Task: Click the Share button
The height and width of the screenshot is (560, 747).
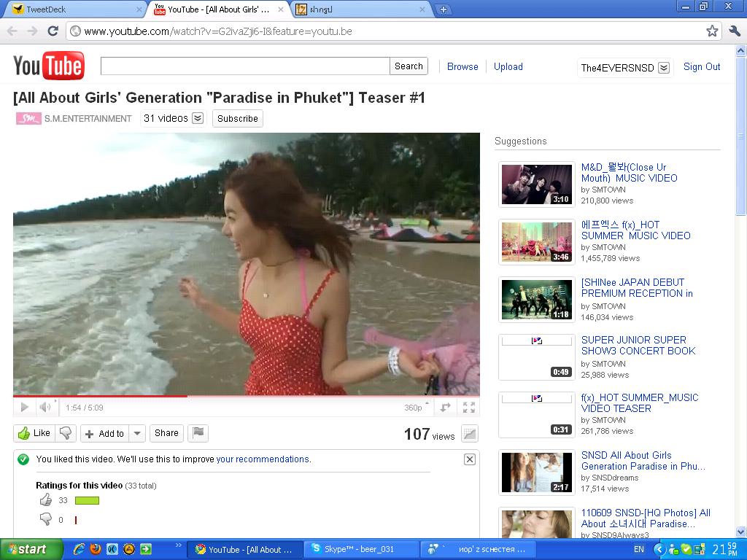Action: [166, 433]
